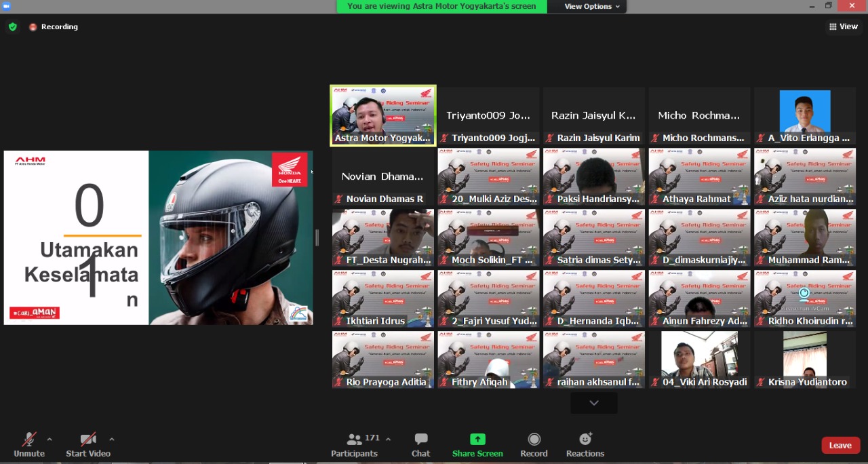Open the Chat panel
Screen dimensions: 868x464
click(x=420, y=440)
